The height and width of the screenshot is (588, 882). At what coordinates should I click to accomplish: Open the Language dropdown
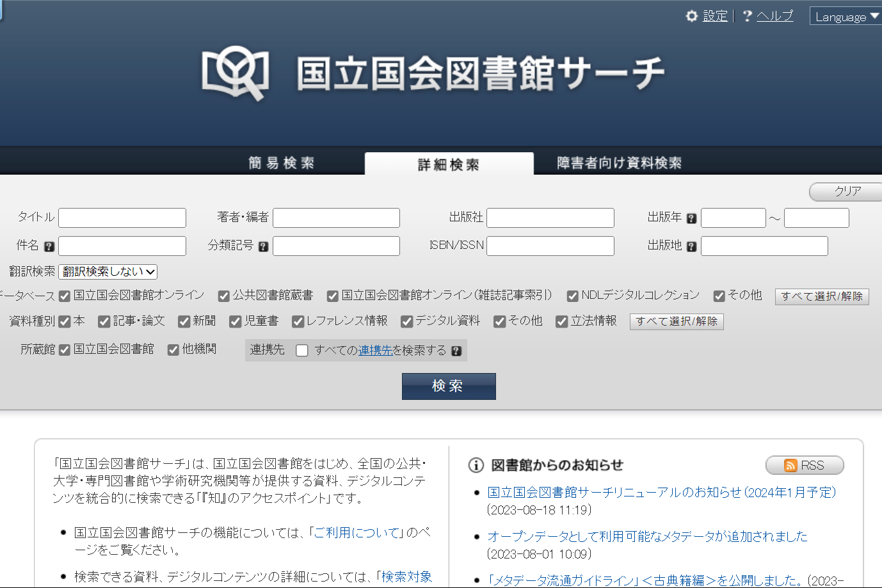[846, 16]
